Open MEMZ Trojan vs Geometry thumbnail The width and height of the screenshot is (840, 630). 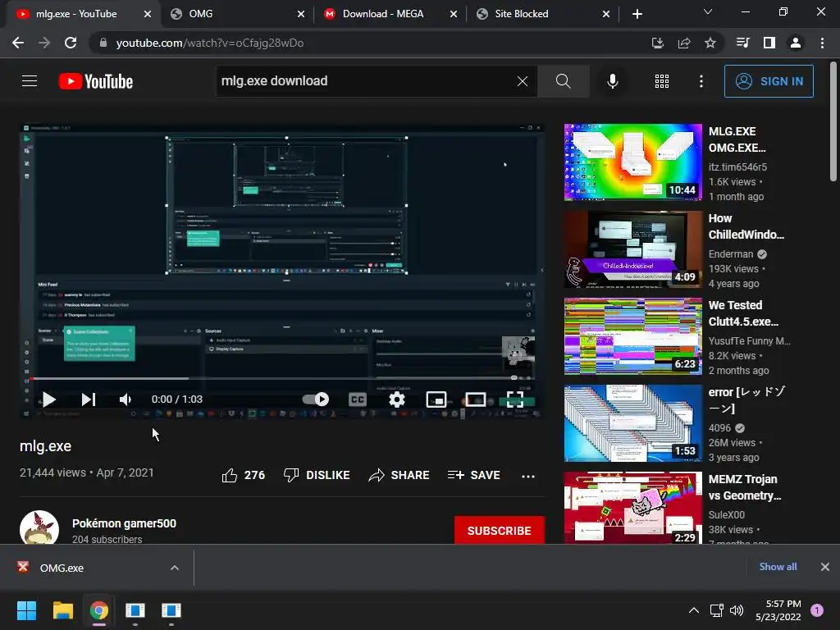coord(633,508)
